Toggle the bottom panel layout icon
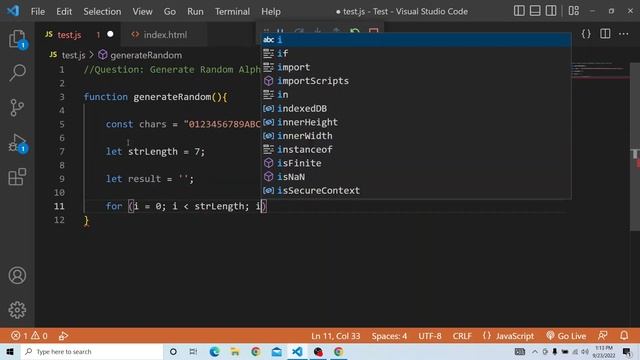 pos(535,11)
